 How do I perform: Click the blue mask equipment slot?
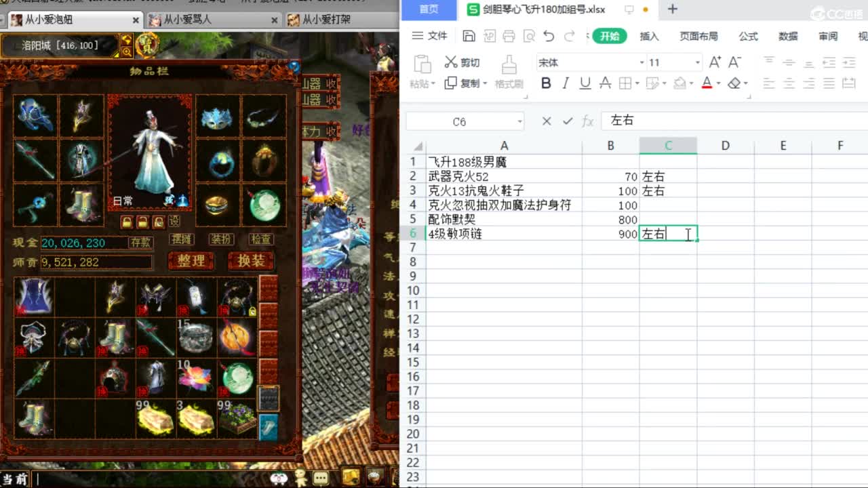(x=217, y=117)
